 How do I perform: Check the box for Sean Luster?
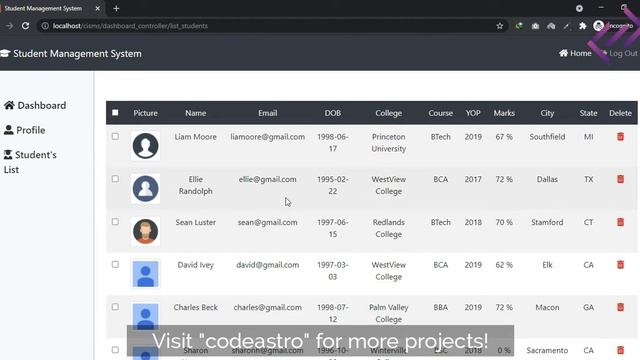pos(115,222)
